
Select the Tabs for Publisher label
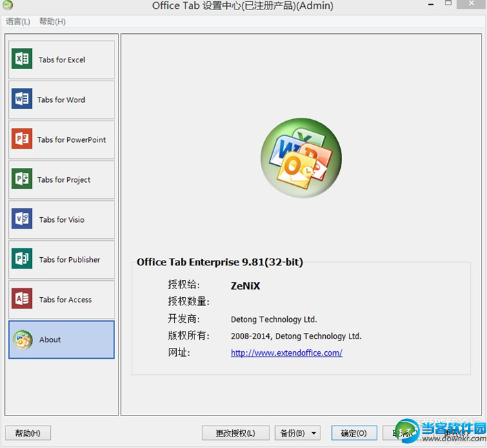pyautogui.click(x=70, y=260)
